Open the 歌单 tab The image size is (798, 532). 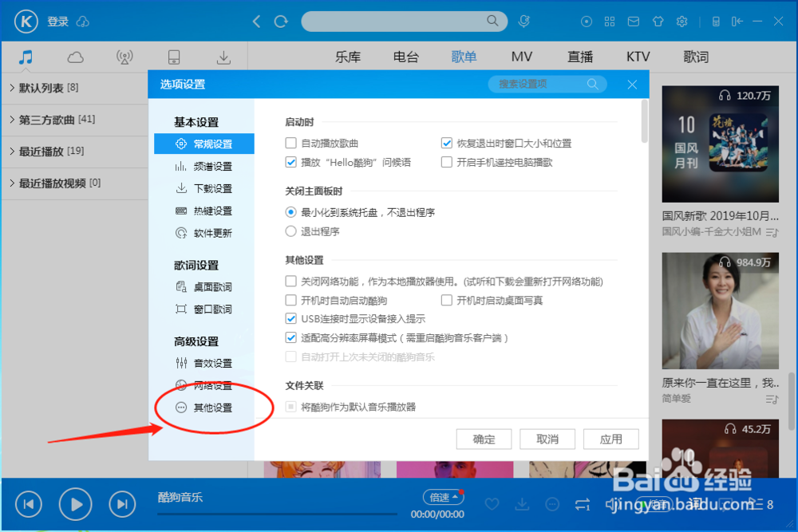(x=464, y=57)
